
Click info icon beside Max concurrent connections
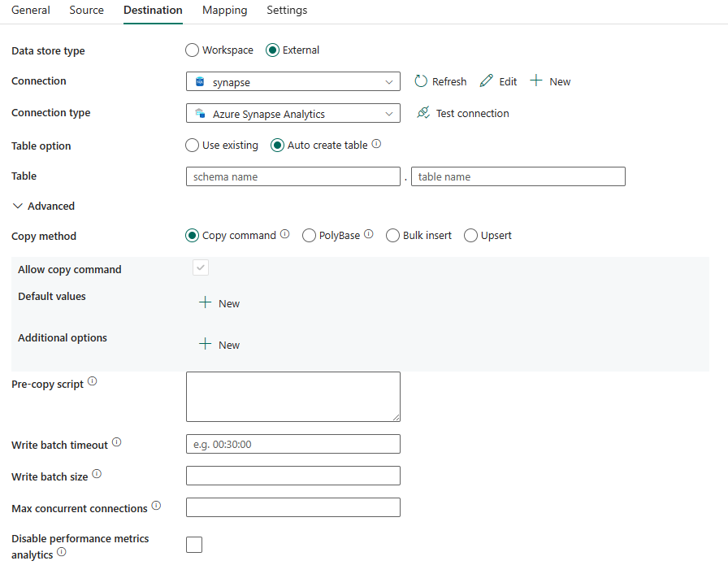pos(157,505)
